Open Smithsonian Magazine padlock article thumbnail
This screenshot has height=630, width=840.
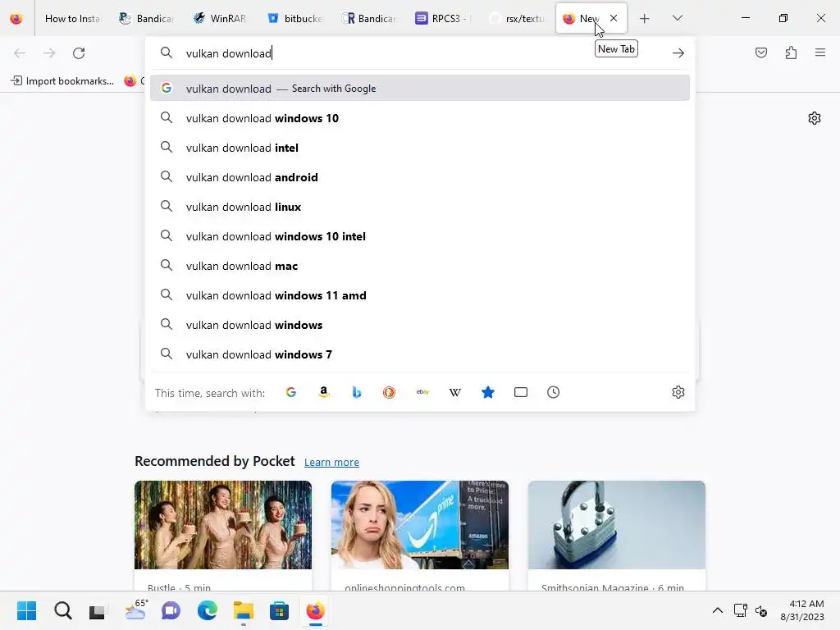[x=617, y=525]
